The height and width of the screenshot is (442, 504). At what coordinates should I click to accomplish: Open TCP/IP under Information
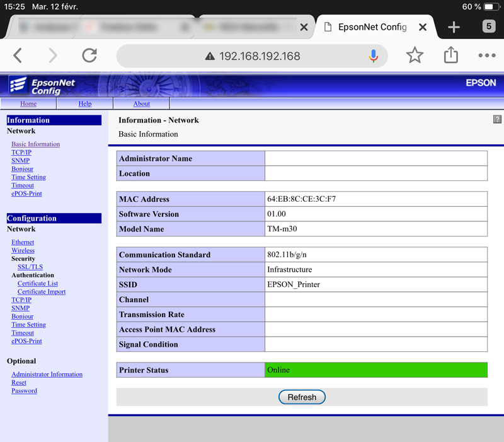[x=21, y=152]
